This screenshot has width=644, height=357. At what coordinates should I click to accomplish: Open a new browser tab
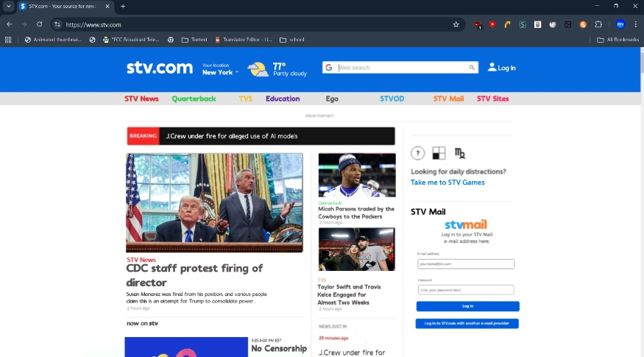pyautogui.click(x=123, y=6)
